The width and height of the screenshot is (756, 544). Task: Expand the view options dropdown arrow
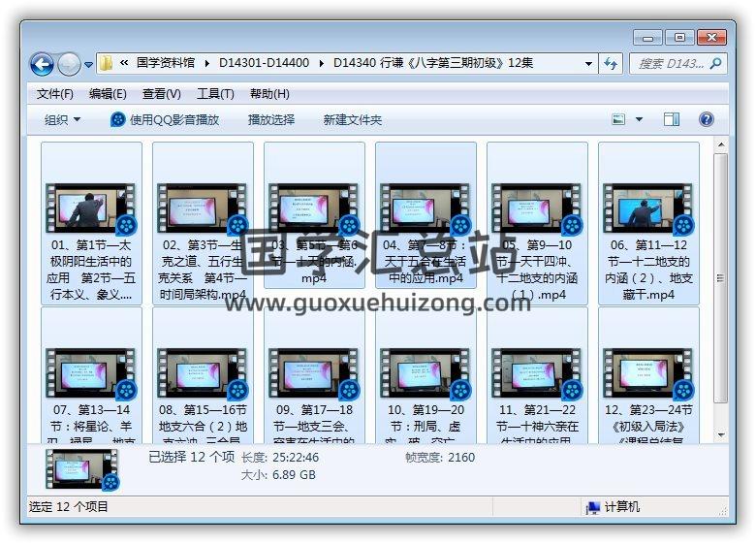pos(639,120)
